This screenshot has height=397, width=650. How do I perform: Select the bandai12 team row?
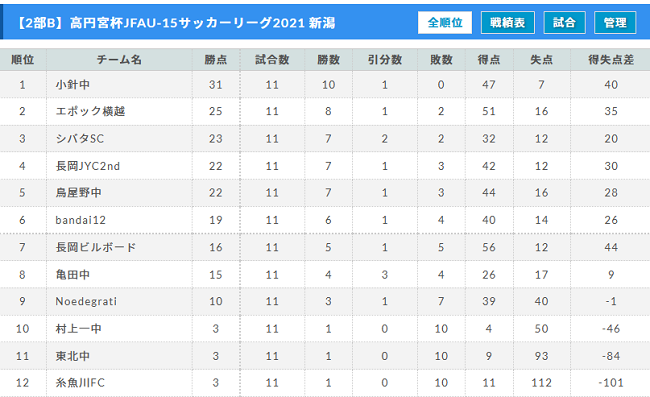(x=325, y=220)
